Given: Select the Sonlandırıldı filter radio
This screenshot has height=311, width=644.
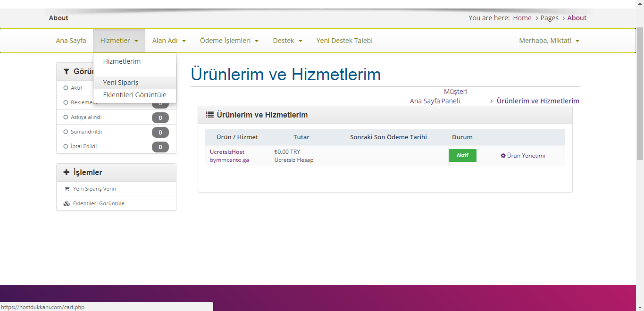Looking at the screenshot, I should pos(66,132).
